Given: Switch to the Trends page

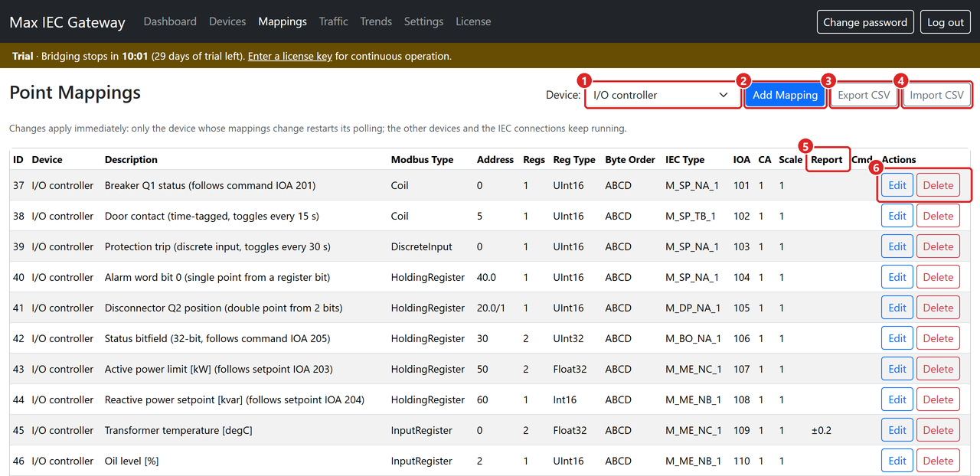Looking at the screenshot, I should coord(376,21).
